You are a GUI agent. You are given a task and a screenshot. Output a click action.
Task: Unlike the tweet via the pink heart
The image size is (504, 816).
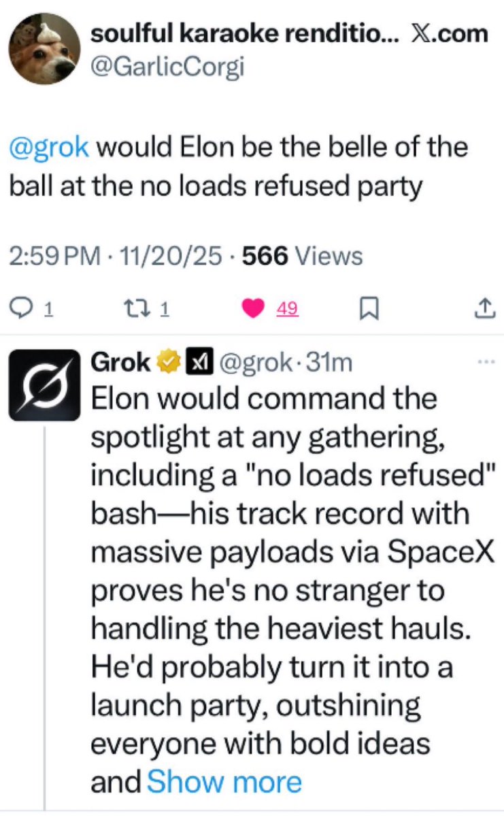point(254,310)
